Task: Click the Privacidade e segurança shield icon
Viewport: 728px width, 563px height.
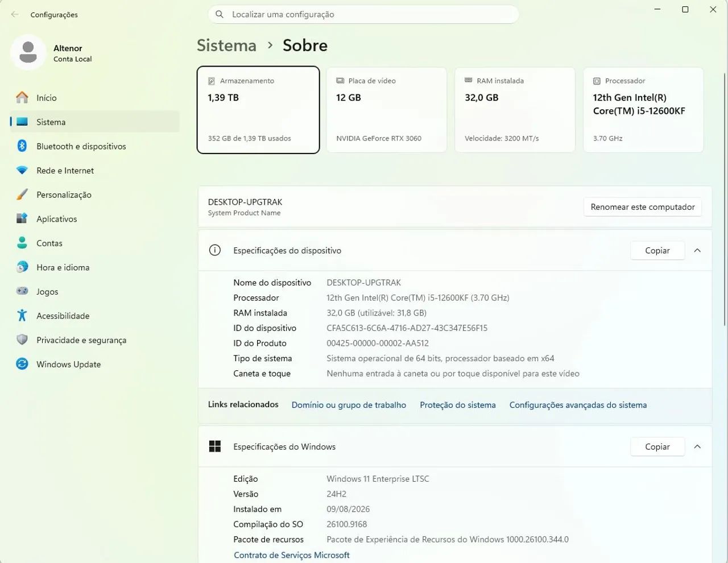Action: (22, 340)
